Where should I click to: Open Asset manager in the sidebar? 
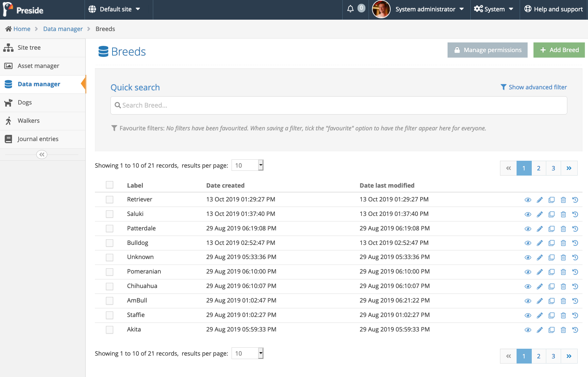[38, 66]
